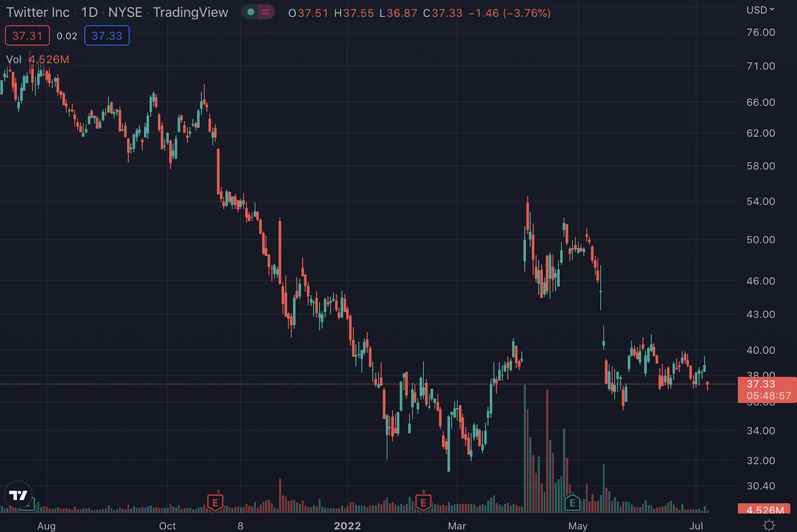The height and width of the screenshot is (532, 797).
Task: Click the 54.00 price axis label
Action: [761, 202]
